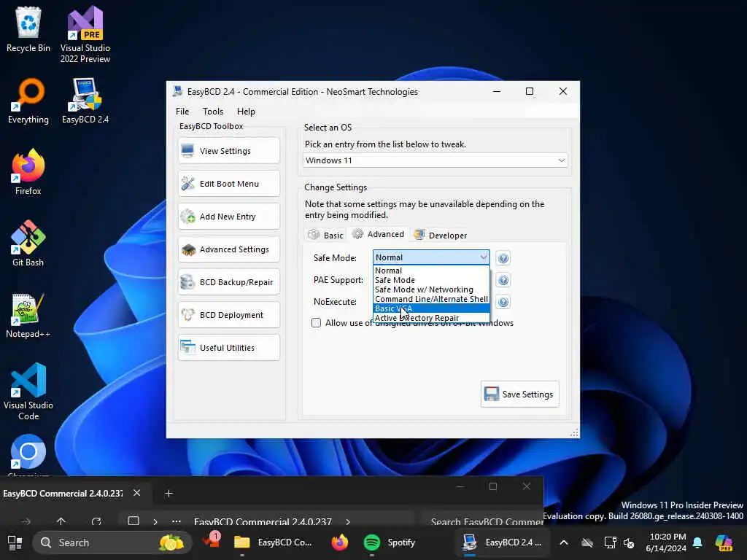Open Firefox from the taskbar
This screenshot has height=560, width=747.
coord(340,542)
